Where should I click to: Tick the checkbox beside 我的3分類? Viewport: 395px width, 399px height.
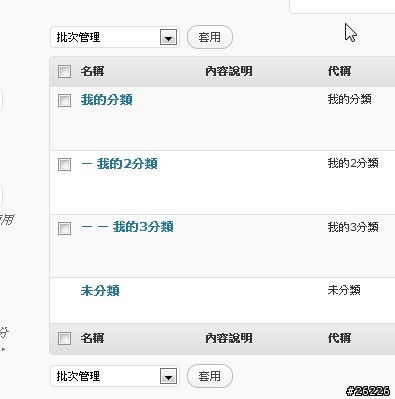[64, 228]
